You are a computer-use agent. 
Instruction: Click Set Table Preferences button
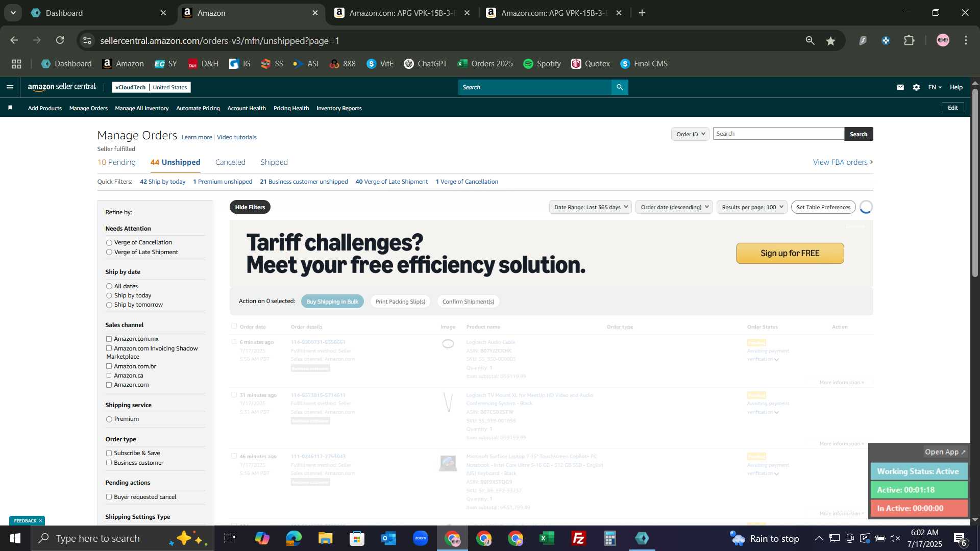click(x=823, y=207)
